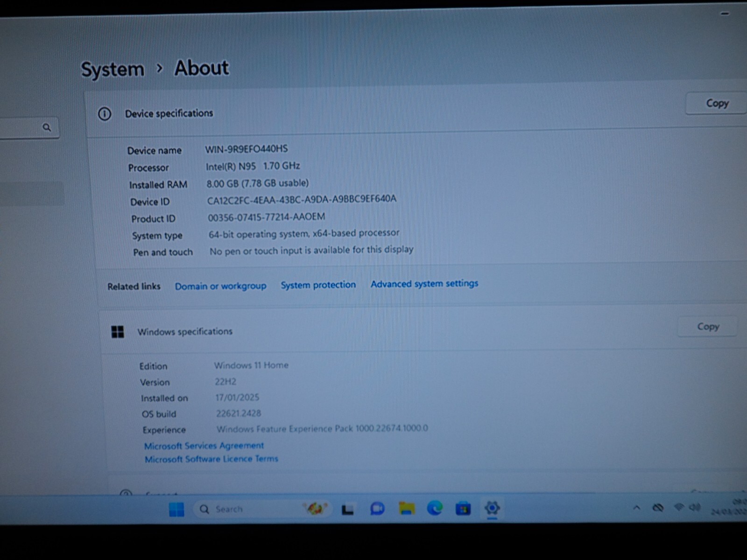Open Microsoft Services Agreement link
747x560 pixels.
click(204, 446)
